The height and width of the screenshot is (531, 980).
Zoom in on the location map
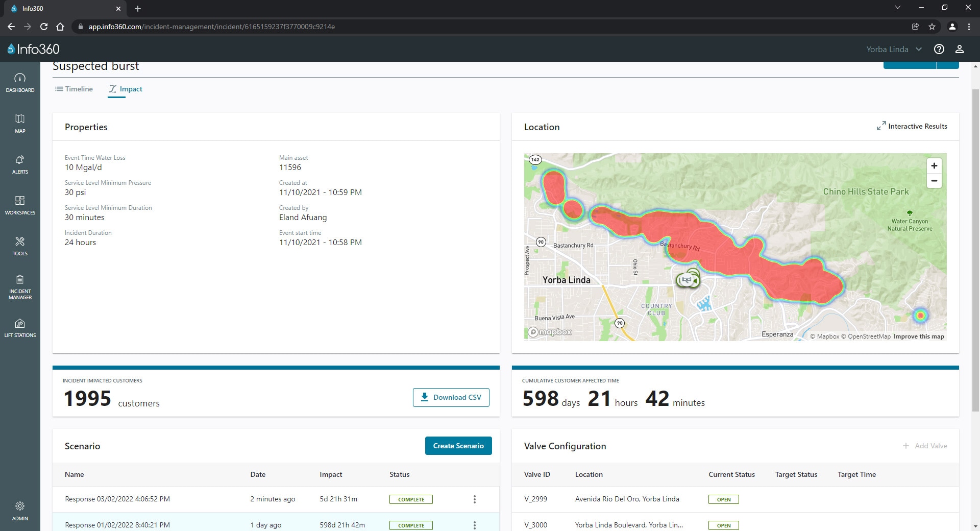[934, 166]
